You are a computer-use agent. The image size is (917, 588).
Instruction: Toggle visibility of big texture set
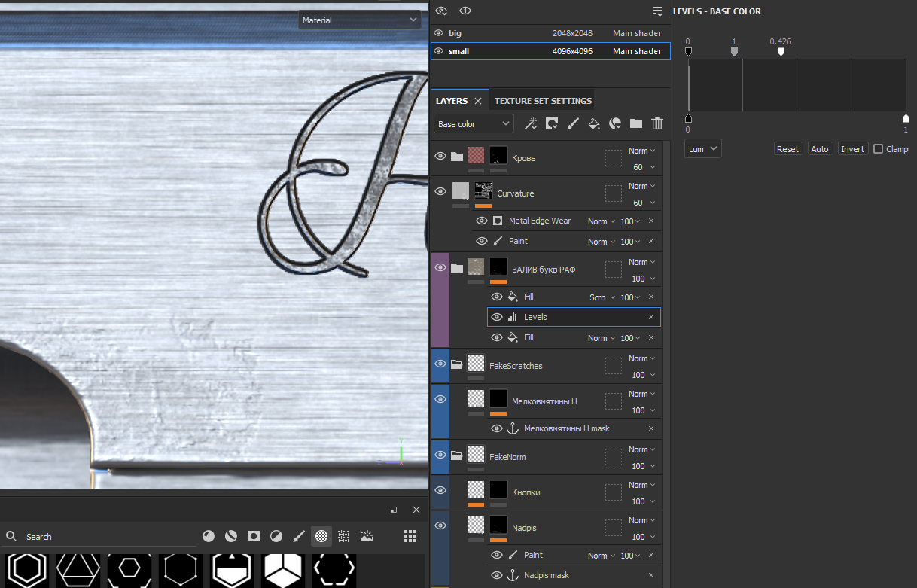pos(439,33)
